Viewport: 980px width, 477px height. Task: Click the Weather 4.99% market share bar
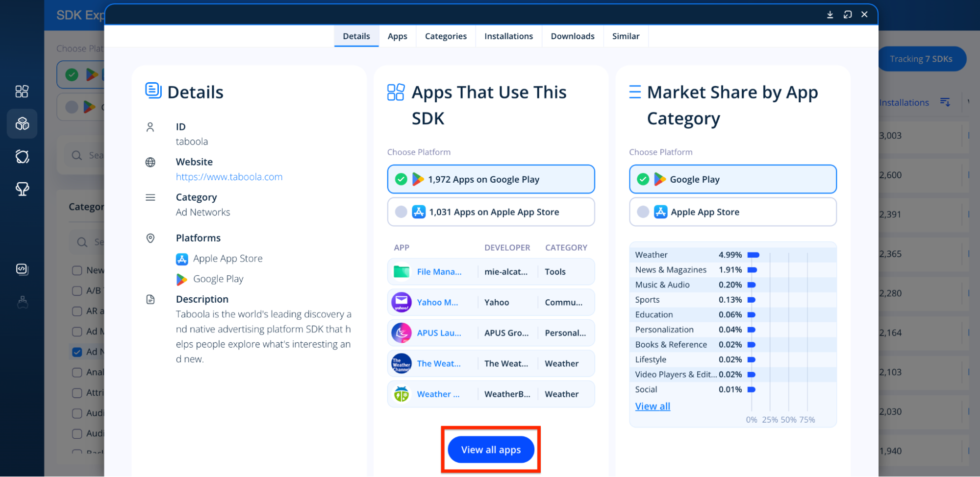(x=754, y=255)
